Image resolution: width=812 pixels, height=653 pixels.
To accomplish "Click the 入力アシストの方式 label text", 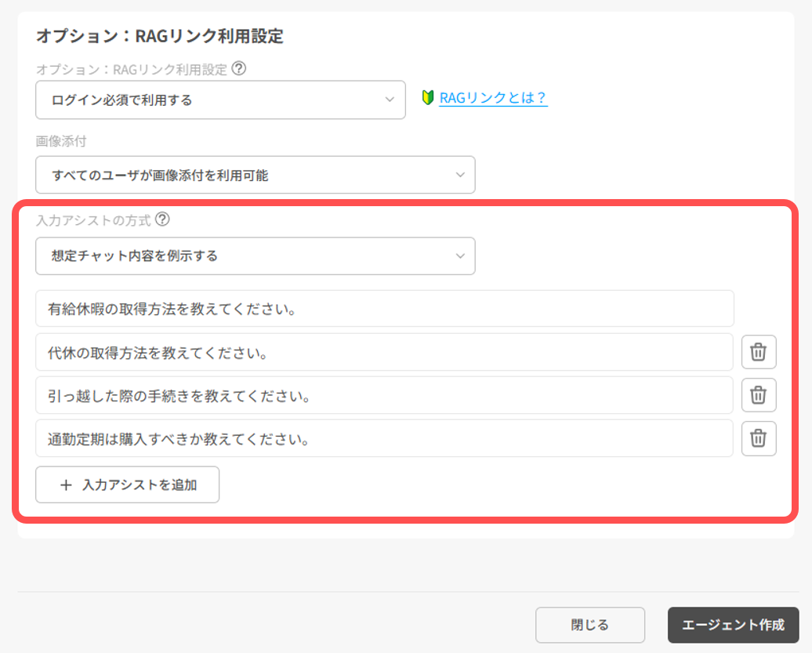I will click(93, 220).
